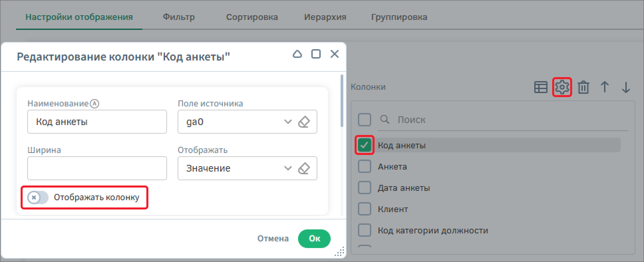The height and width of the screenshot is (262, 644).
Task: Click the table layout icon in Колонки
Action: [541, 87]
